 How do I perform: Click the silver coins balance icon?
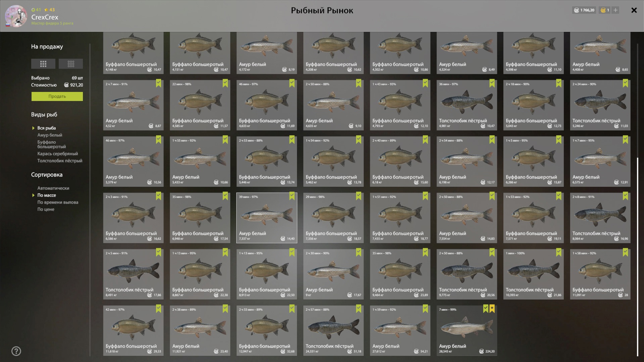point(576,10)
